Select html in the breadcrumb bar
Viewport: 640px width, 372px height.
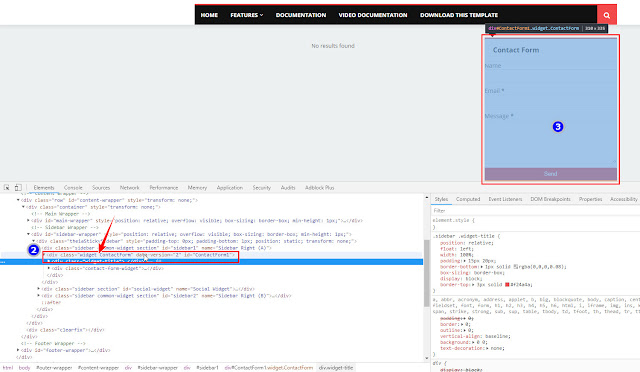click(x=8, y=368)
